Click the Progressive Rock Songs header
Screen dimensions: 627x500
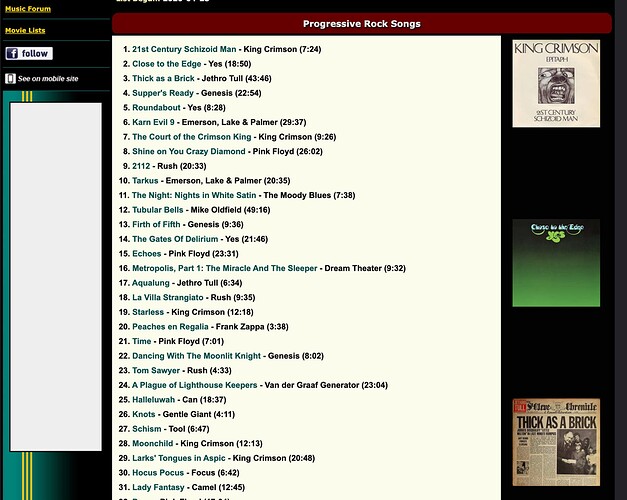click(361, 24)
